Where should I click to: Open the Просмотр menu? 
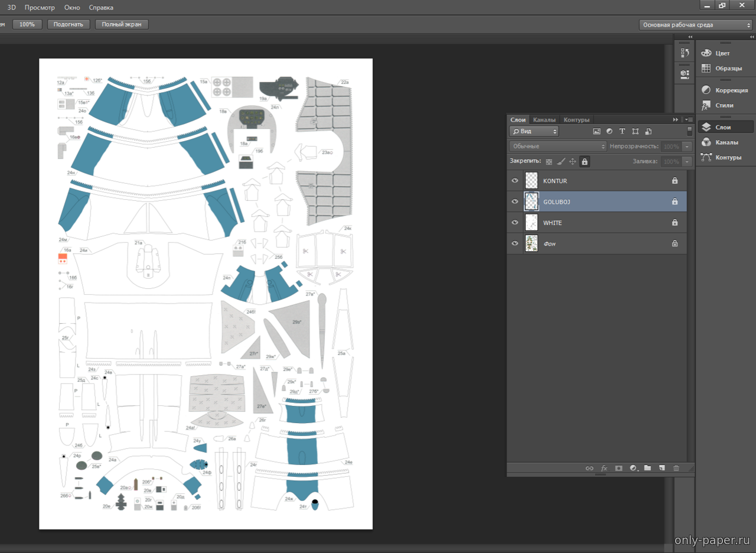[40, 8]
